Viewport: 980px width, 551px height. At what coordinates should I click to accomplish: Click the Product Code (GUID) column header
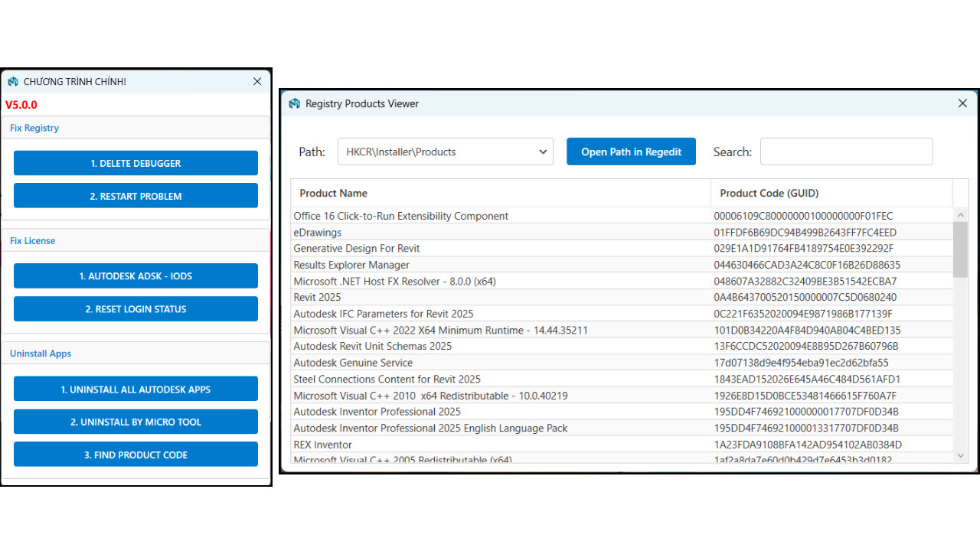coord(831,193)
